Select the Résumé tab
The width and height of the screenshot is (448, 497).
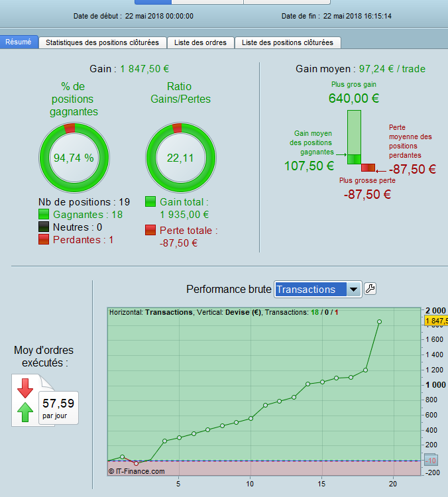[19, 42]
